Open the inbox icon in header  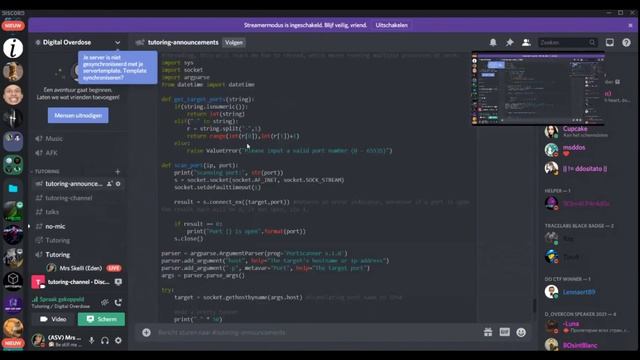coord(609,42)
